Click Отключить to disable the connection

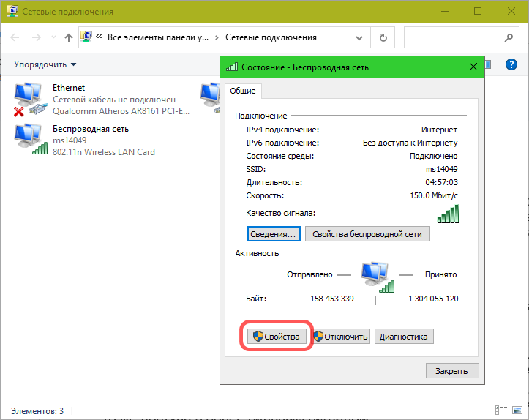coord(342,337)
